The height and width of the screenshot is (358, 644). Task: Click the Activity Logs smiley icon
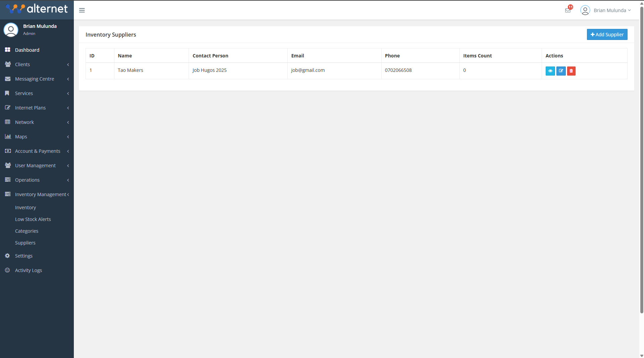click(7, 270)
